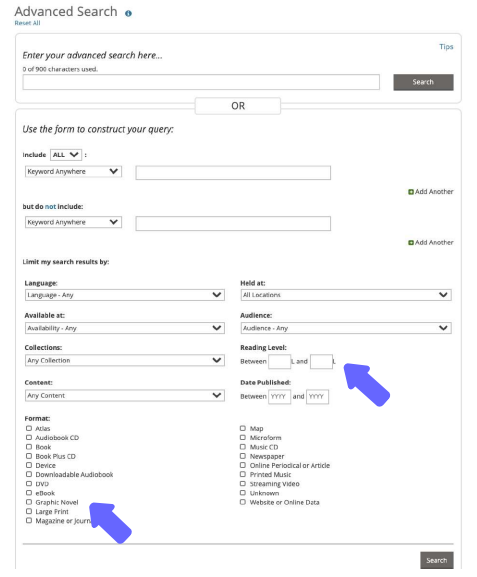Open the first Keyword Anywhere dropdown
477x577 pixels.
click(x=73, y=171)
